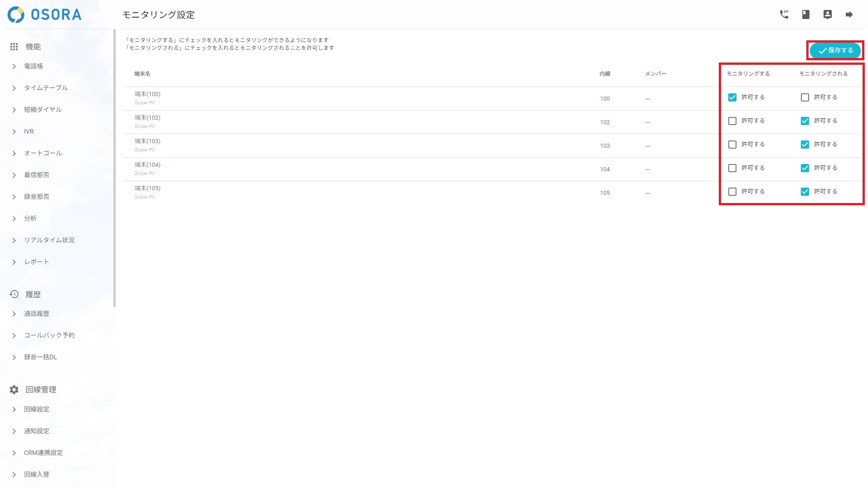Image resolution: width=868 pixels, height=488 pixels.
Task: Expand the タイムテーブル chevron
Action: tap(14, 88)
